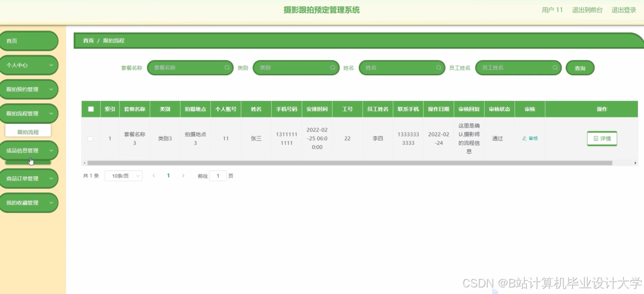Click left arrow of horizontal scrollbar
This screenshot has width=644, height=294.
pos(84,163)
